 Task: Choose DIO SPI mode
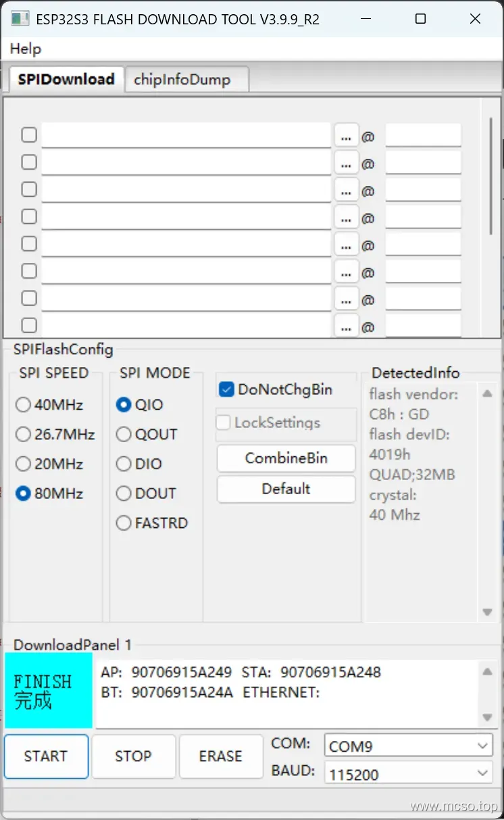139,464
